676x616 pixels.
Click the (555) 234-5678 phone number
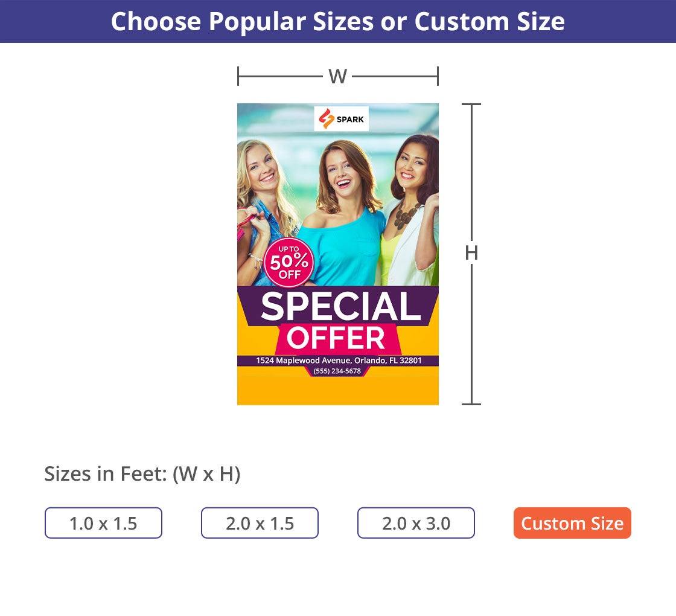(x=337, y=371)
